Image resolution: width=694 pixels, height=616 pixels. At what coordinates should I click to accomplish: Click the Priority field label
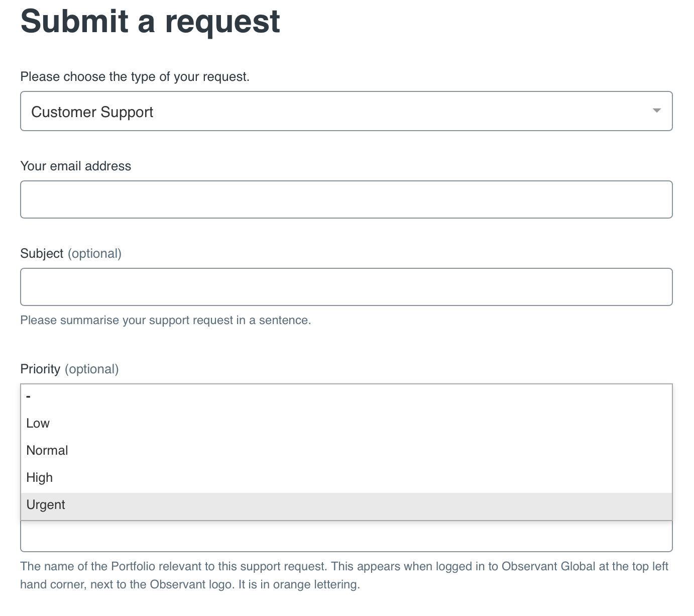[x=40, y=369]
